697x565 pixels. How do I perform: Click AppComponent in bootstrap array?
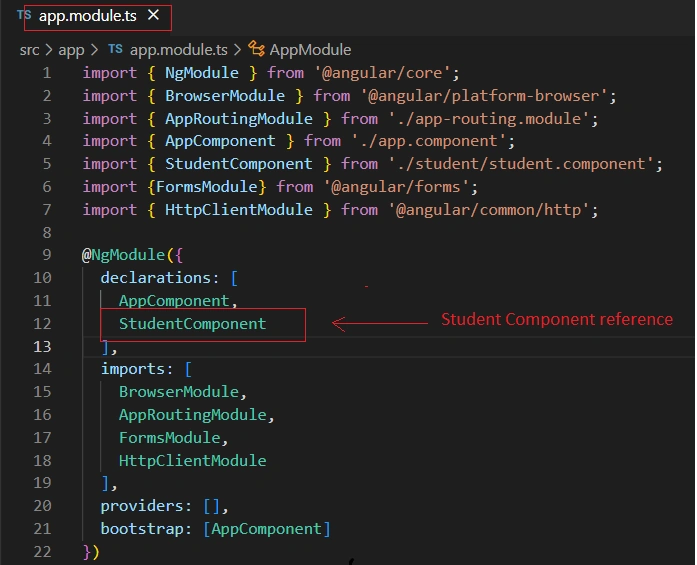pyautogui.click(x=266, y=529)
